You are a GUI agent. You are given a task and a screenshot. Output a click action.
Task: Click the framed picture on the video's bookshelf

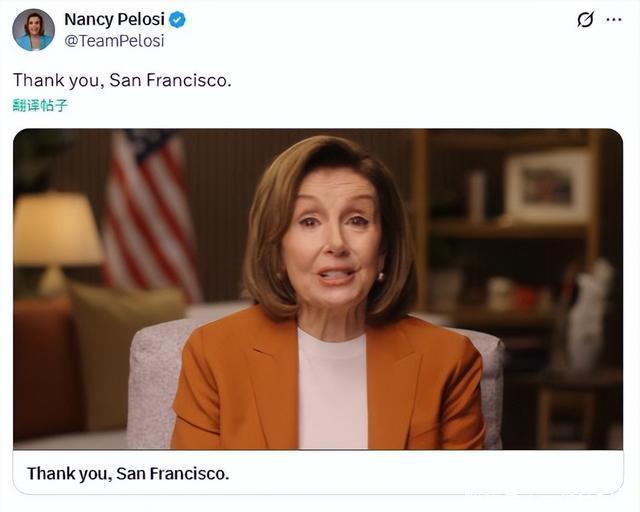coord(548,187)
